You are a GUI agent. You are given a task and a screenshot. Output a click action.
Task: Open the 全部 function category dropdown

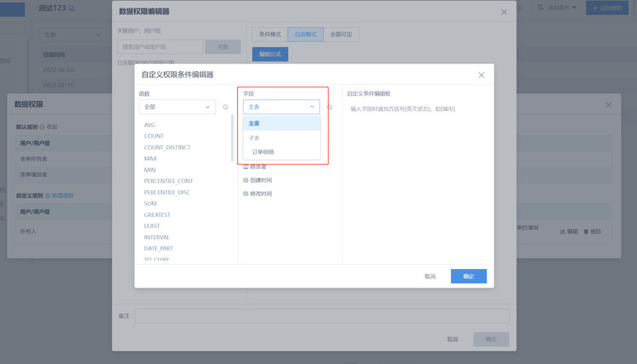pos(178,108)
